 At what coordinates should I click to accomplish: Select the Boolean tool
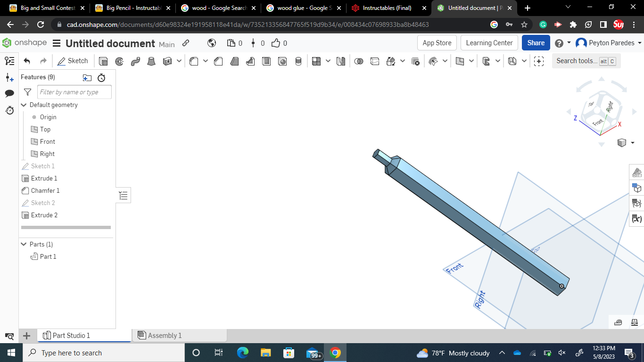click(359, 61)
